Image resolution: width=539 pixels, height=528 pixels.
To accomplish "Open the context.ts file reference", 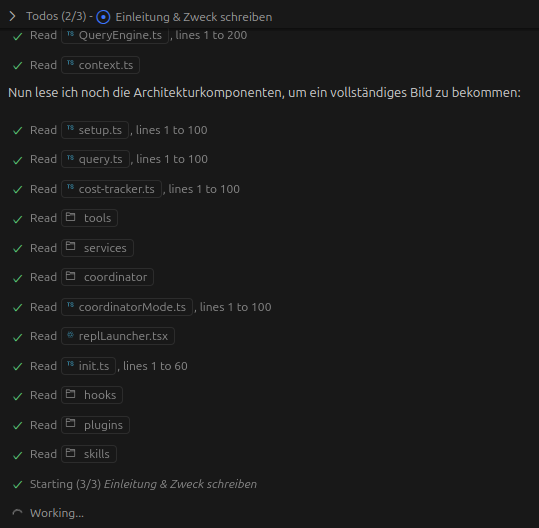I will point(100,65).
